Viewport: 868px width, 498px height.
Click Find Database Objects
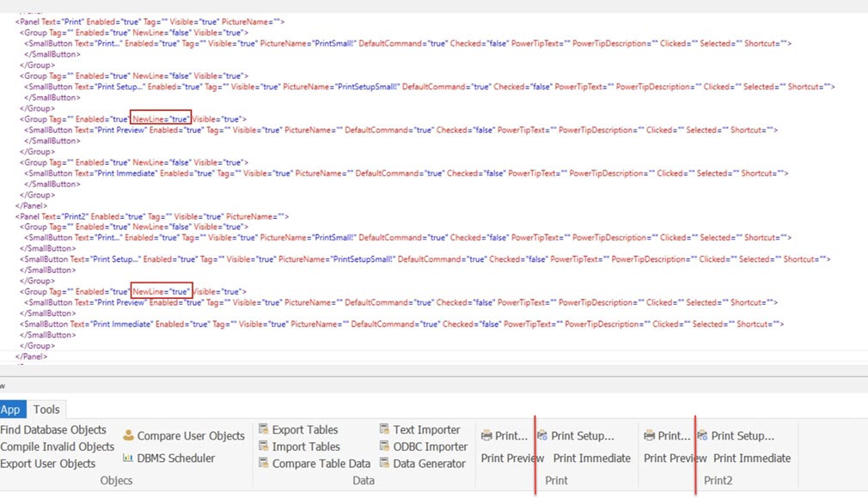pyautogui.click(x=53, y=429)
